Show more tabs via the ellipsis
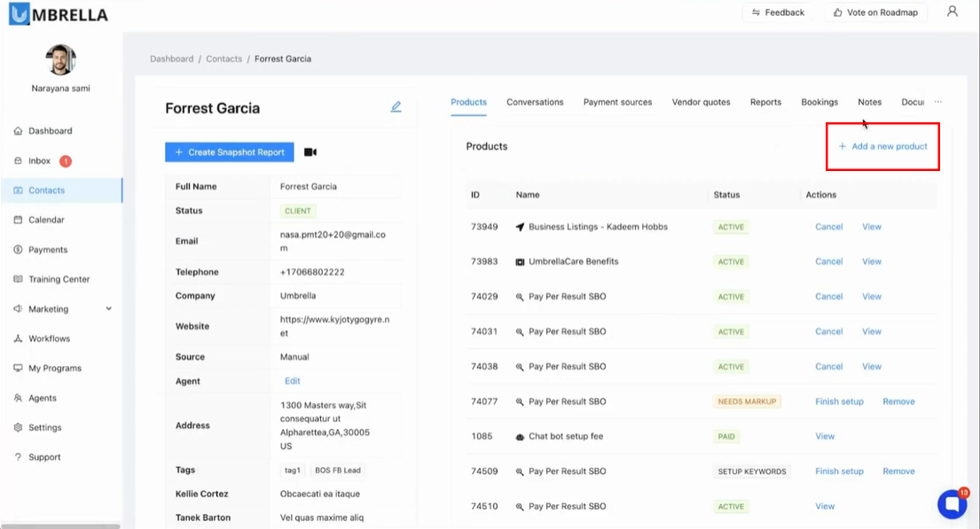The width and height of the screenshot is (980, 529). click(x=937, y=102)
